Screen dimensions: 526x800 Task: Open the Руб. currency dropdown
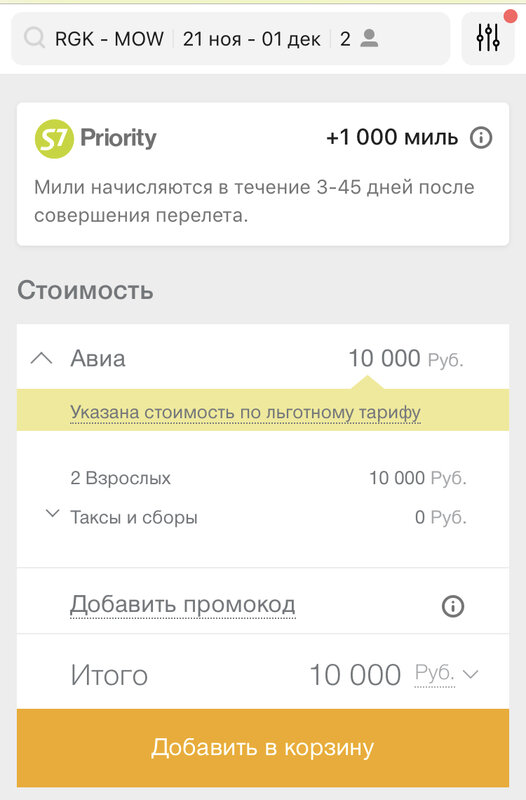[446, 674]
